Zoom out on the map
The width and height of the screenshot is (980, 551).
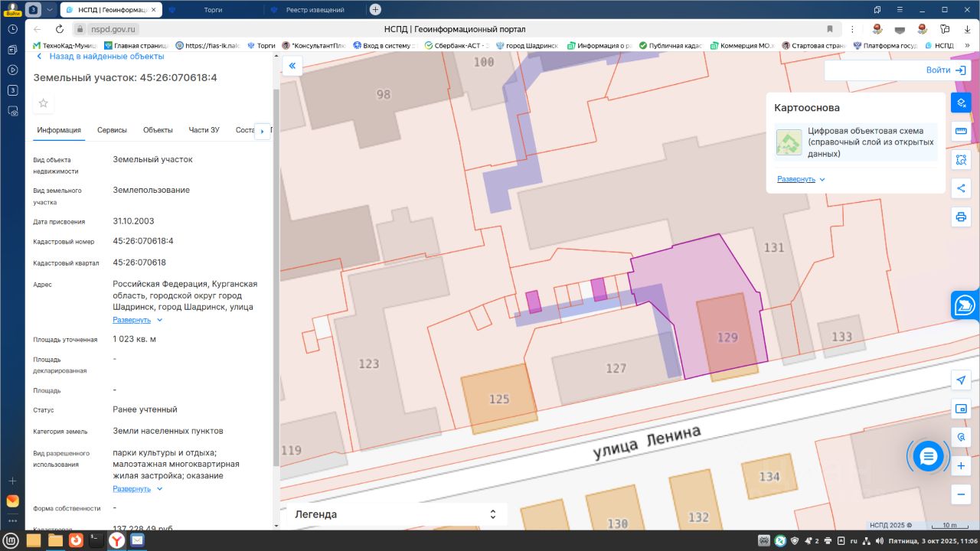click(961, 494)
